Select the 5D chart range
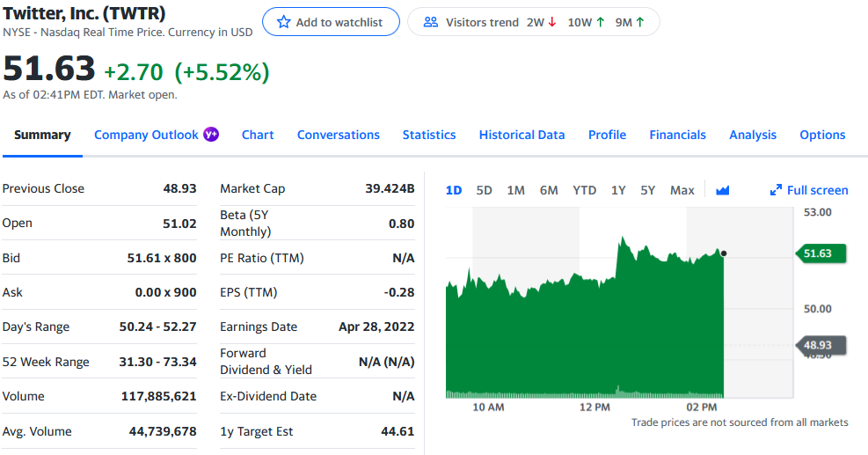This screenshot has height=455, width=868. tap(484, 190)
